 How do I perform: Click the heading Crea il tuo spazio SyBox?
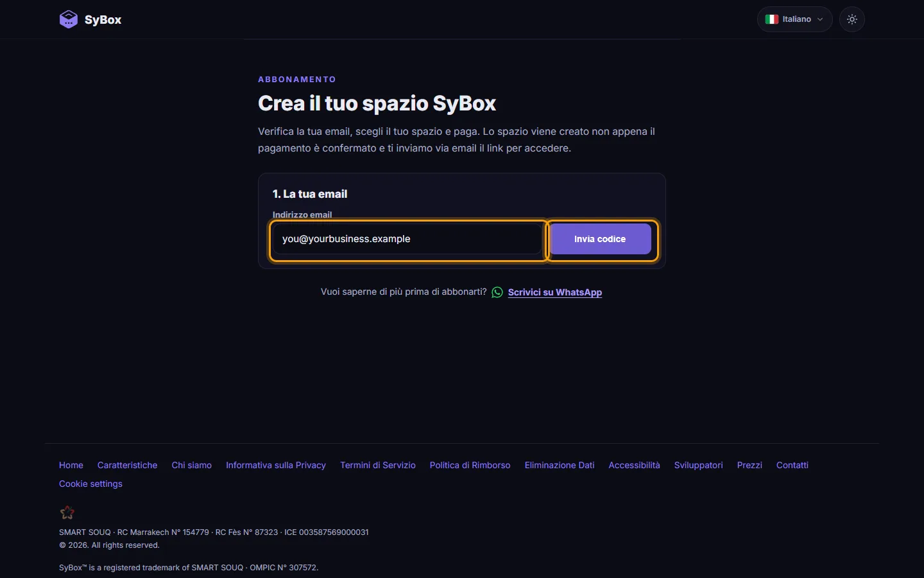[x=377, y=103]
